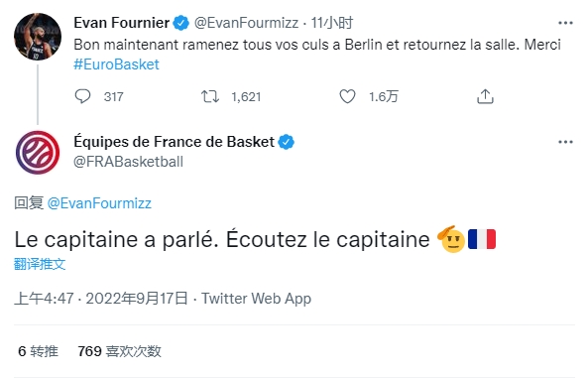
Task: Click the Twitter Web App source label
Action: point(257,299)
